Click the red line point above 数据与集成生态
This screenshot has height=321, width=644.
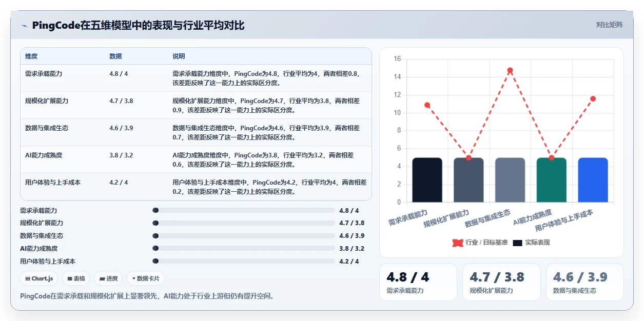510,70
